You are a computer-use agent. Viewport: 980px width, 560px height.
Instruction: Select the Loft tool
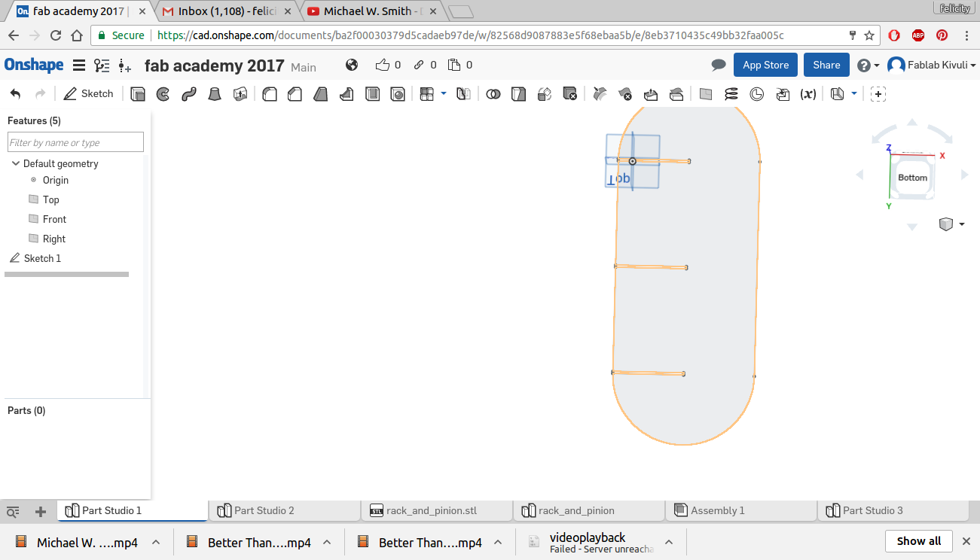(x=215, y=94)
